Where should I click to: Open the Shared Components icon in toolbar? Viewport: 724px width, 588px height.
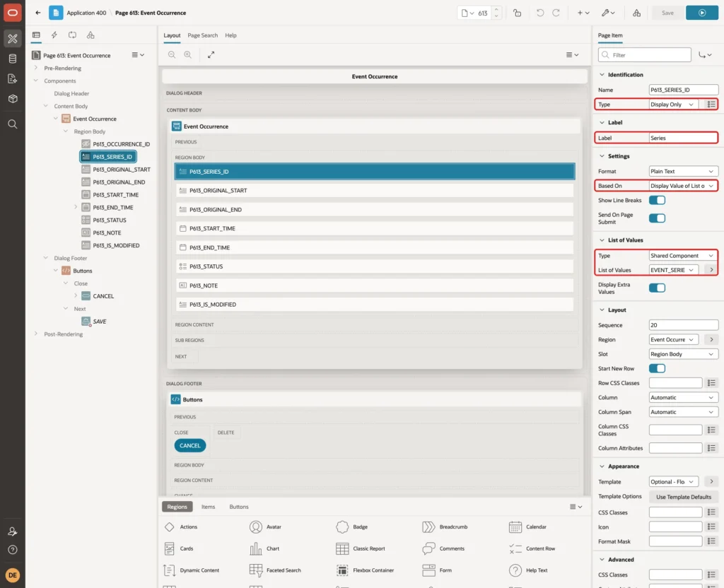pos(636,13)
